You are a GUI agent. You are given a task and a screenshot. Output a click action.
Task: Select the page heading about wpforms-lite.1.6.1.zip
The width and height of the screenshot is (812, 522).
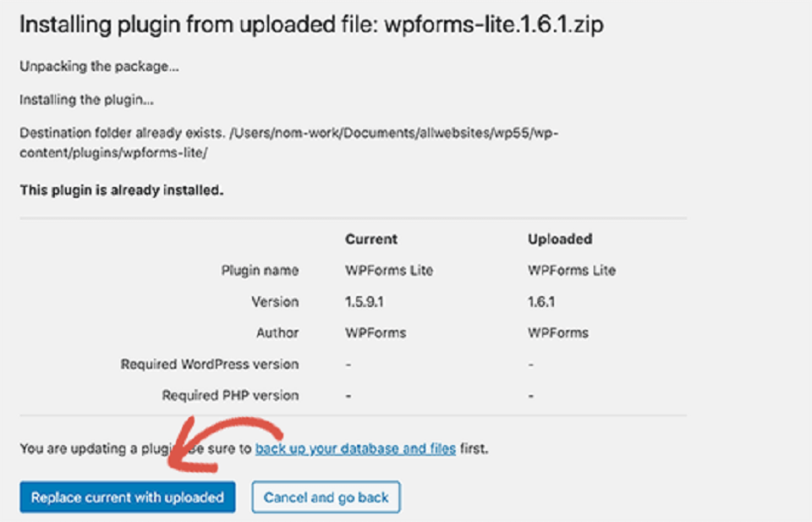(312, 25)
